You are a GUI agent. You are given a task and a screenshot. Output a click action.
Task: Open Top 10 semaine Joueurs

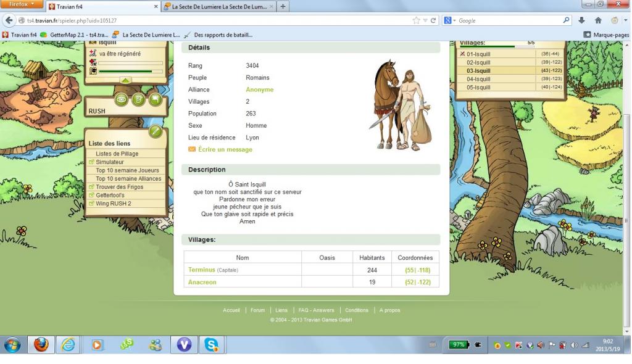click(x=127, y=170)
